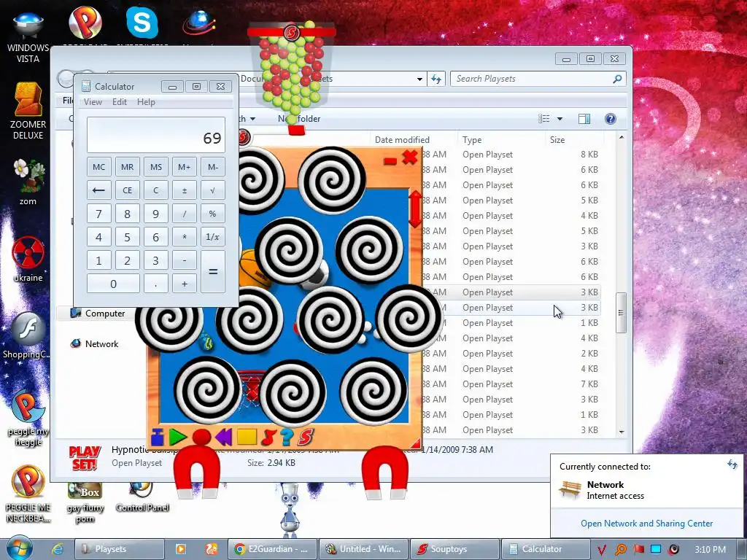
Task: Switch to Playsets taskbar button
Action: [119, 549]
